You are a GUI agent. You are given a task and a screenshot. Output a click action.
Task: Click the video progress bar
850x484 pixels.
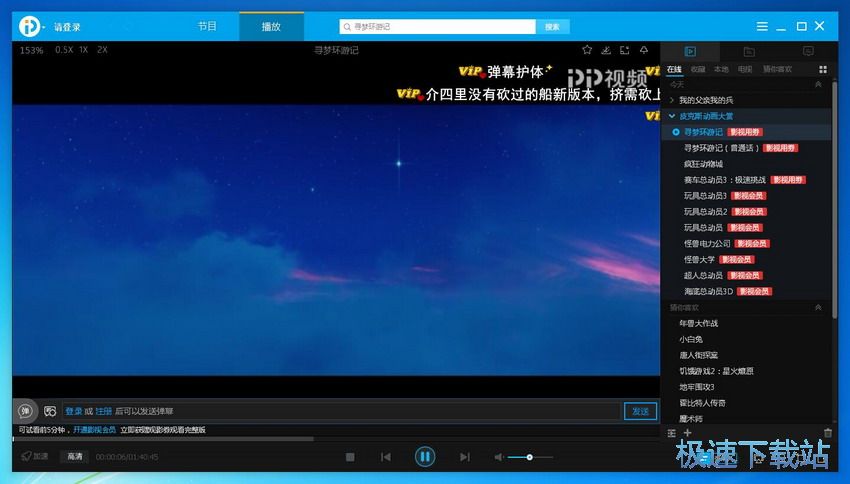[x=336, y=439]
